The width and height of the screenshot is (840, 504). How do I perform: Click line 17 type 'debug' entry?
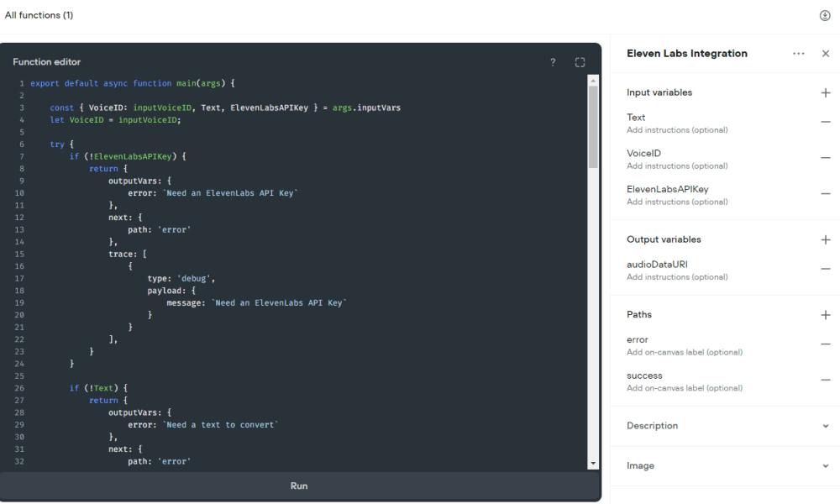(181, 279)
